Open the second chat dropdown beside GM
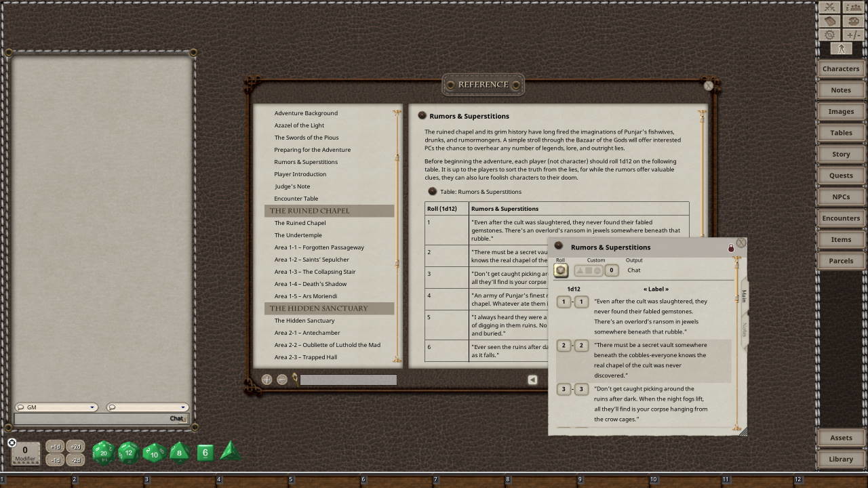 click(182, 407)
